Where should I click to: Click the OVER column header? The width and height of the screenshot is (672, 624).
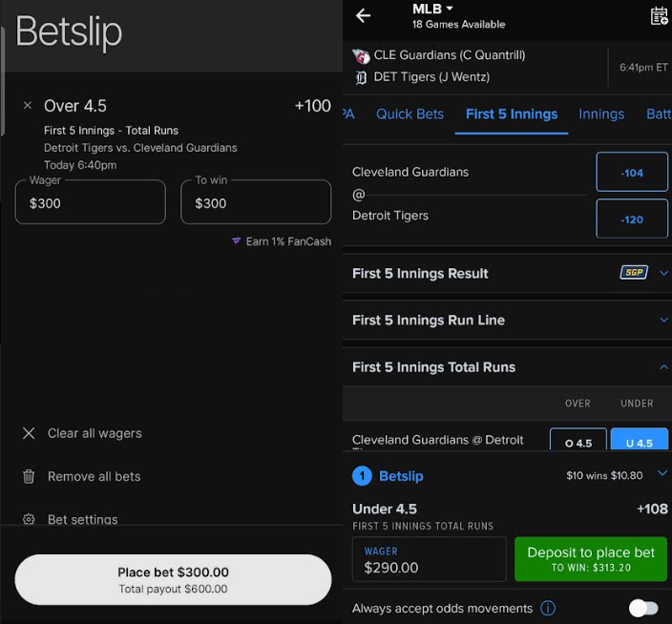[577, 403]
